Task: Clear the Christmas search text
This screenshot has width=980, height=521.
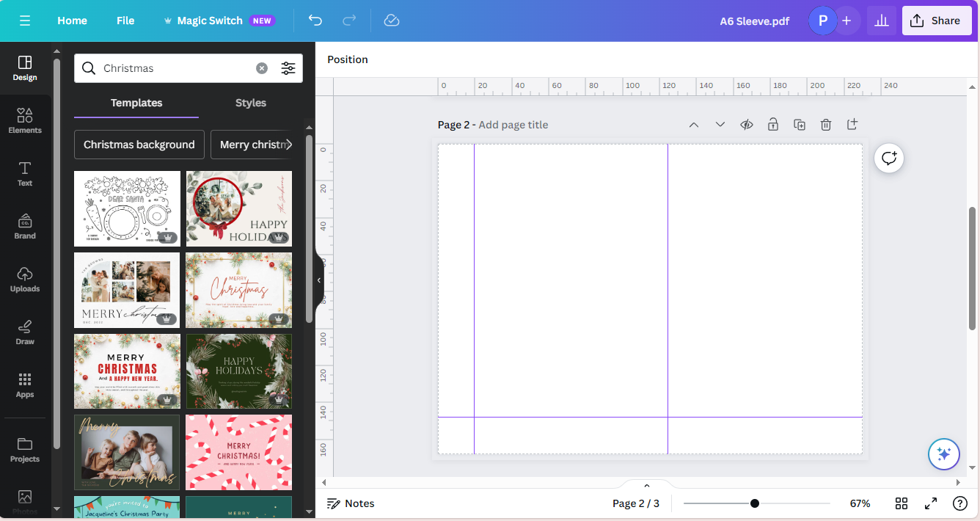Action: [262, 68]
